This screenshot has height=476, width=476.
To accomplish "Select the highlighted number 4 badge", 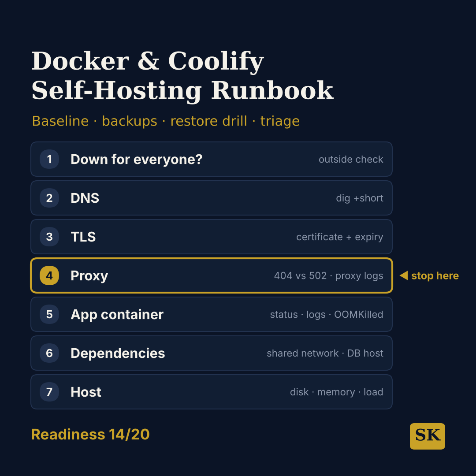I will coord(49,275).
